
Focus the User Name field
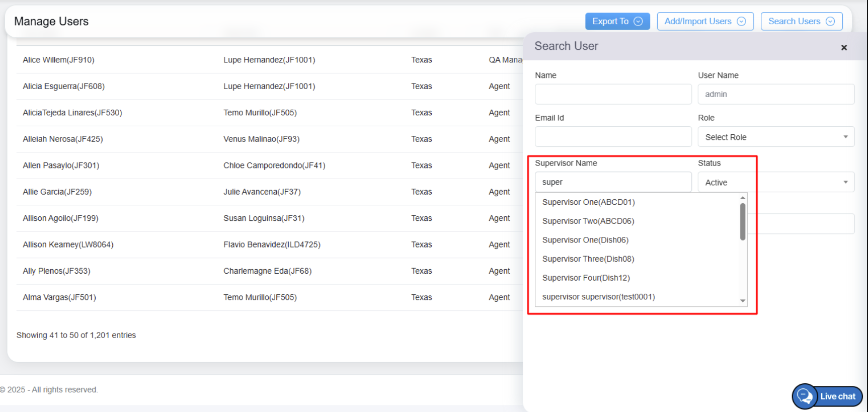pyautogui.click(x=775, y=94)
